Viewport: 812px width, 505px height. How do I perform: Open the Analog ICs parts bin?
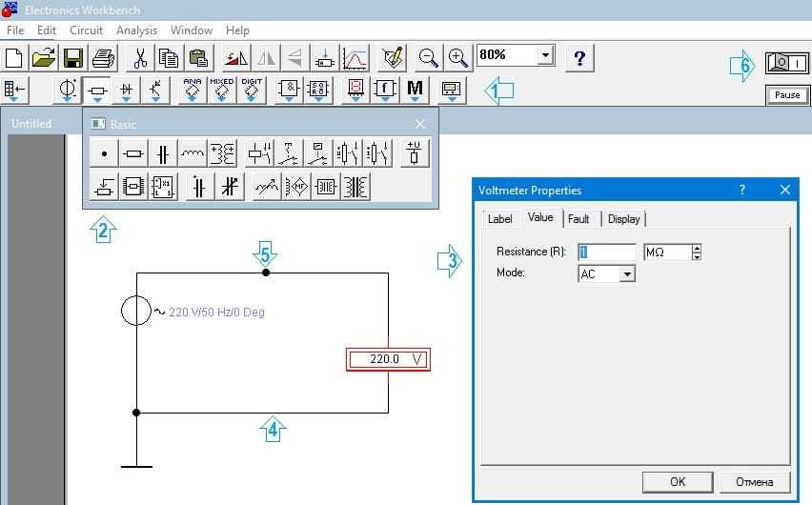point(193,91)
